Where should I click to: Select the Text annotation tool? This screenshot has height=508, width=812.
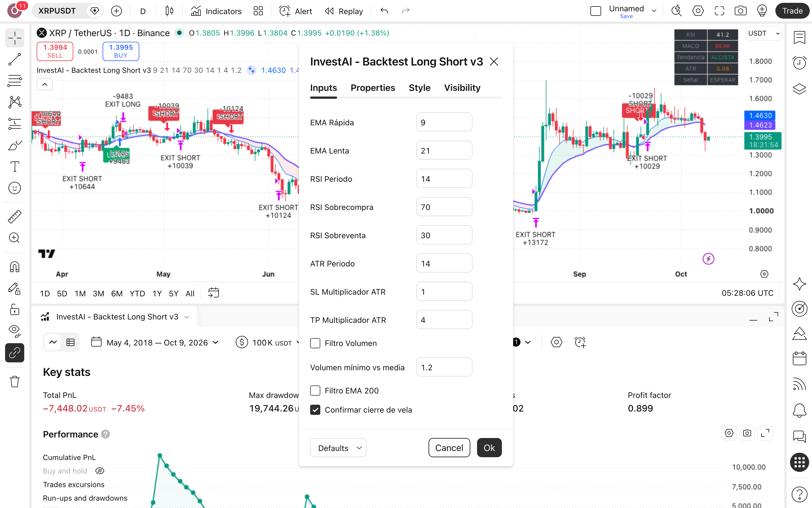14,166
